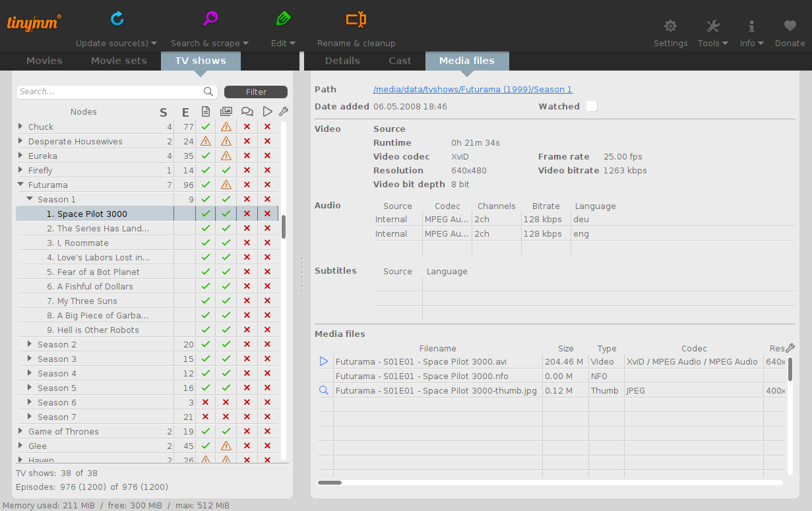Select episode Fear of a Bot Planet
The height and width of the screenshot is (511, 812).
94,272
